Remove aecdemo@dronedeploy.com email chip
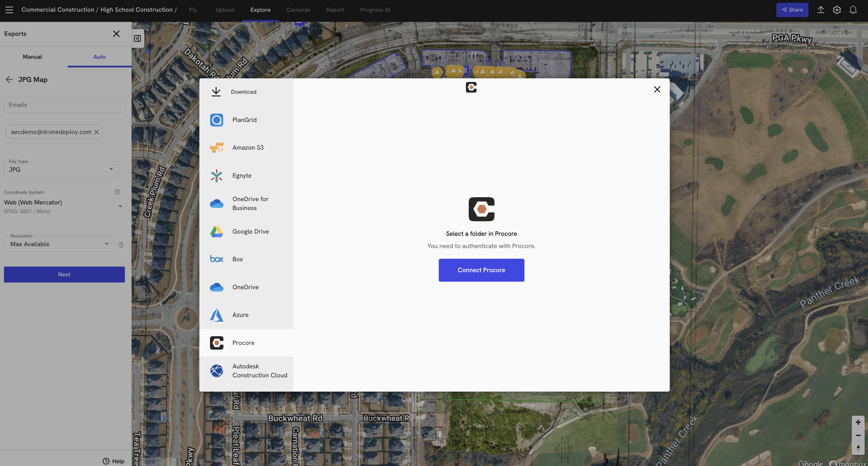 pos(96,132)
